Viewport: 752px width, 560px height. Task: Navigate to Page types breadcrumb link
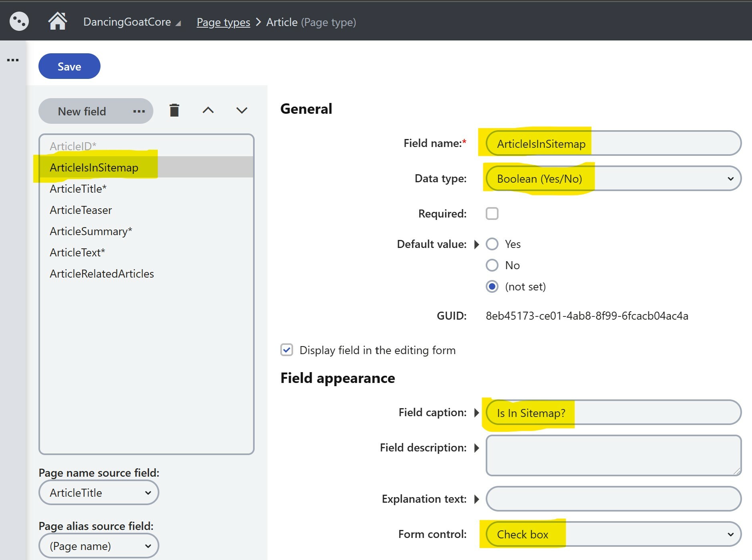[223, 22]
